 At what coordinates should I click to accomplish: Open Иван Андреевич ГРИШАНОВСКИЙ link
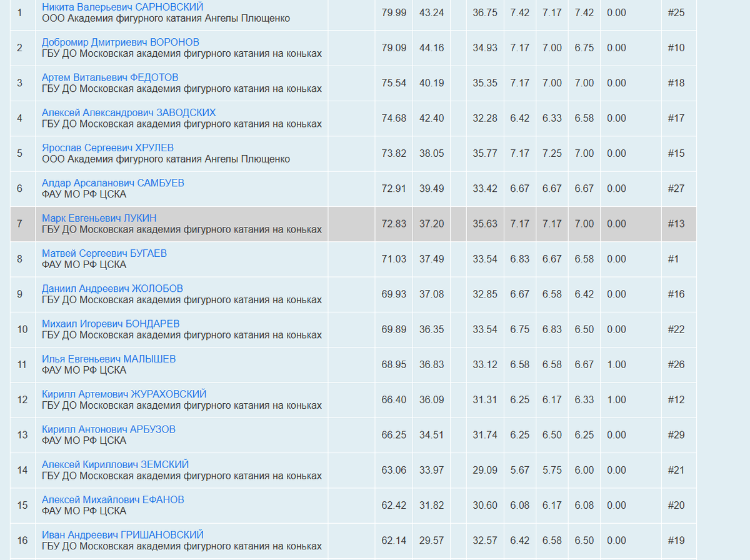tap(123, 535)
